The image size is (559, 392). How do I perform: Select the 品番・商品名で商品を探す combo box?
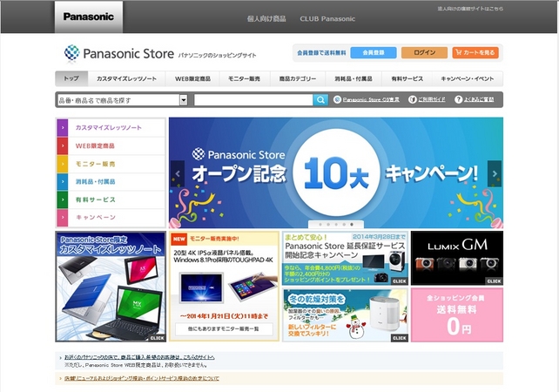click(x=122, y=100)
